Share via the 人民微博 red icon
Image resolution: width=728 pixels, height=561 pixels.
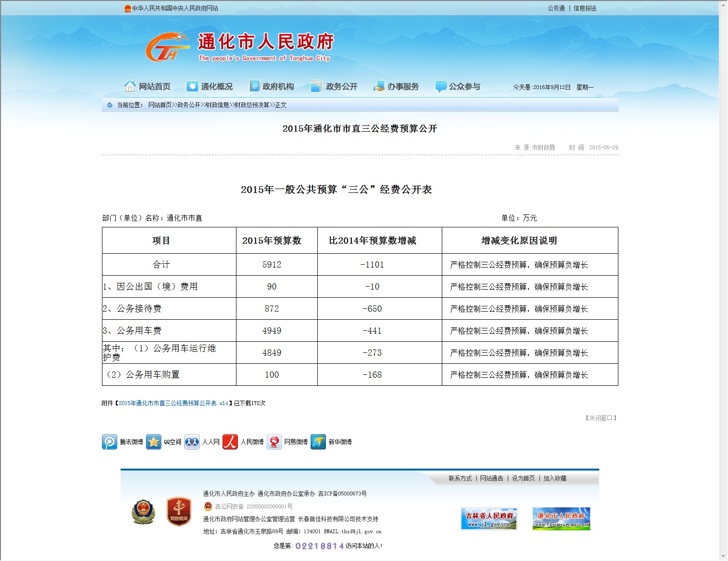(x=230, y=442)
